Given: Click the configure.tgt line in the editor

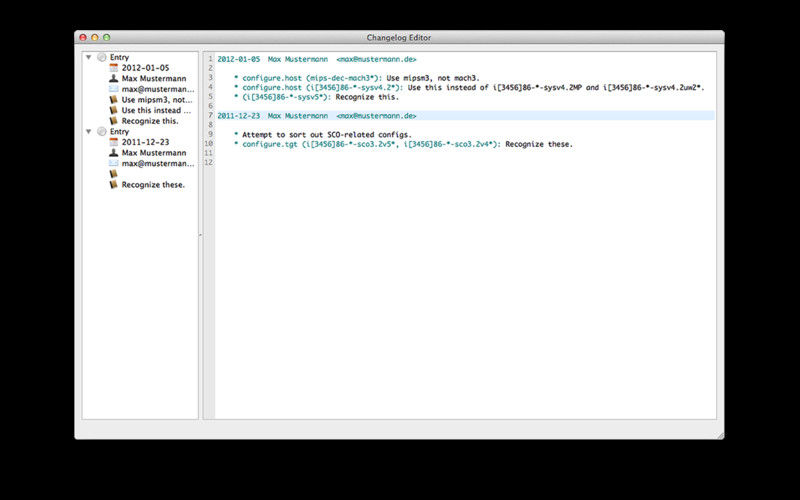Looking at the screenshot, I should point(400,144).
